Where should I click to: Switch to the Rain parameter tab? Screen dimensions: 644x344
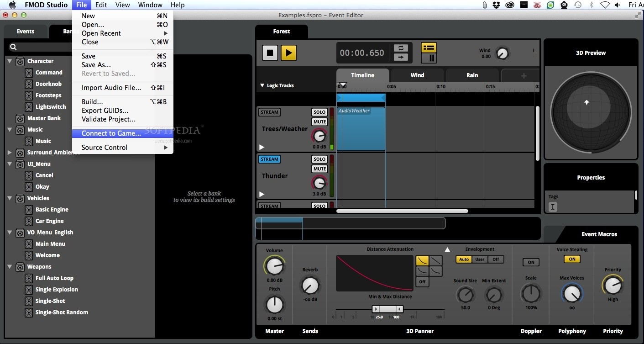pos(472,75)
